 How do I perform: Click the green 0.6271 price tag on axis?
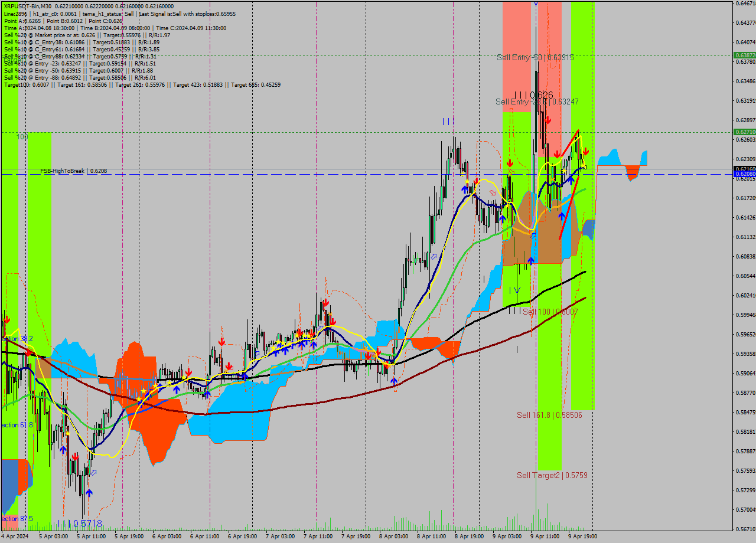[744, 132]
